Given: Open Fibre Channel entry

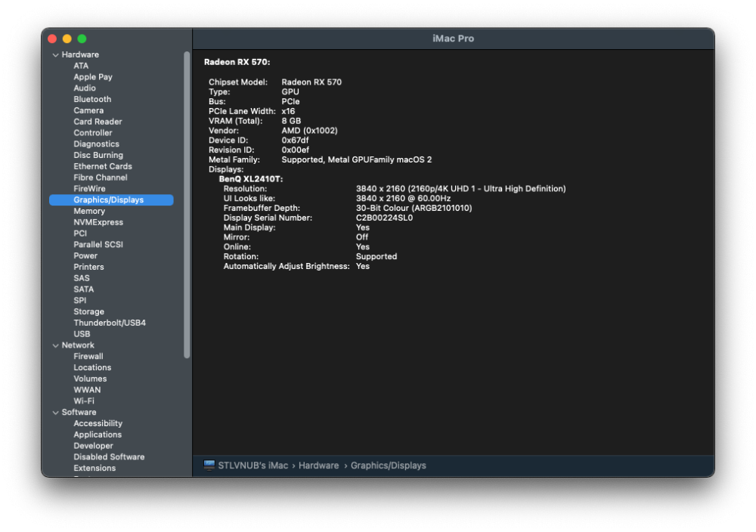Looking at the screenshot, I should click(x=101, y=177).
